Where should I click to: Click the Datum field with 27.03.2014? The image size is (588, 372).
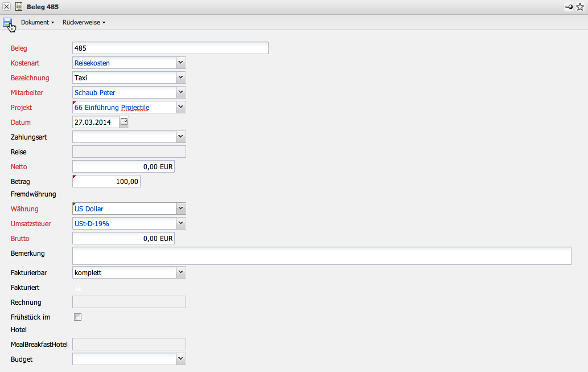[96, 122]
